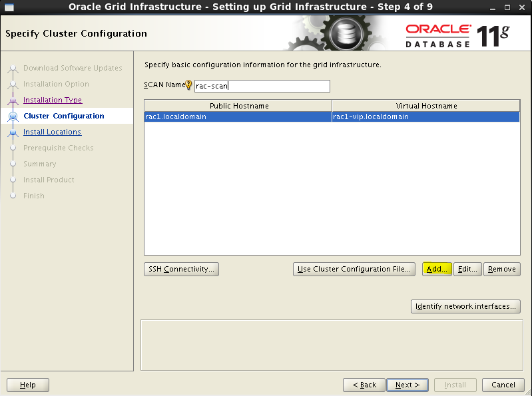
Task: Remove the selected node
Action: point(502,269)
